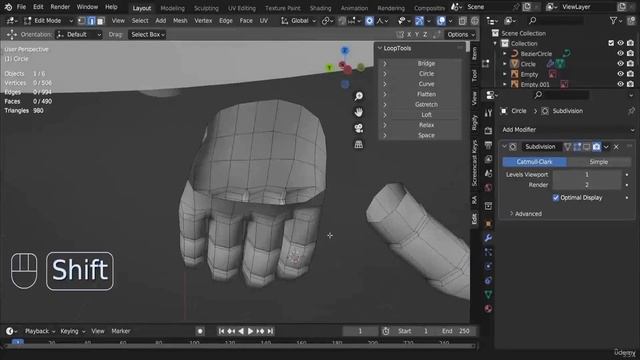
Task: Toggle the snap magnet icon
Action: pos(342,21)
